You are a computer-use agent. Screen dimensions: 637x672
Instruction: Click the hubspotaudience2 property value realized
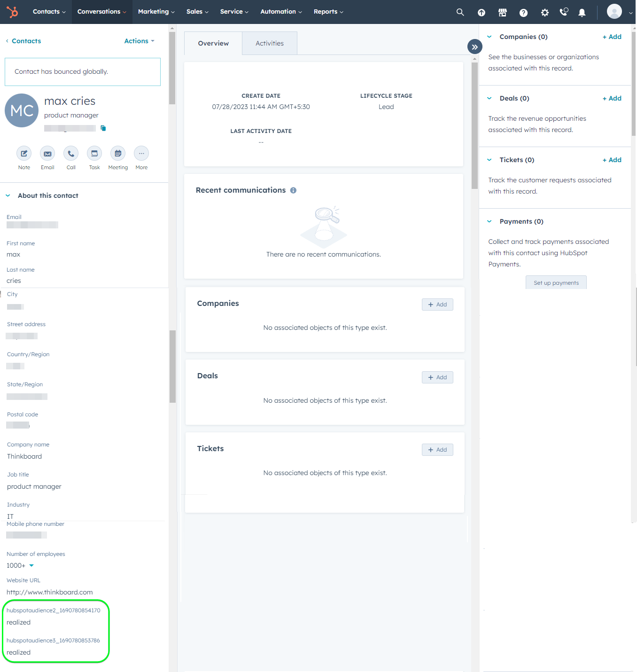click(x=19, y=622)
